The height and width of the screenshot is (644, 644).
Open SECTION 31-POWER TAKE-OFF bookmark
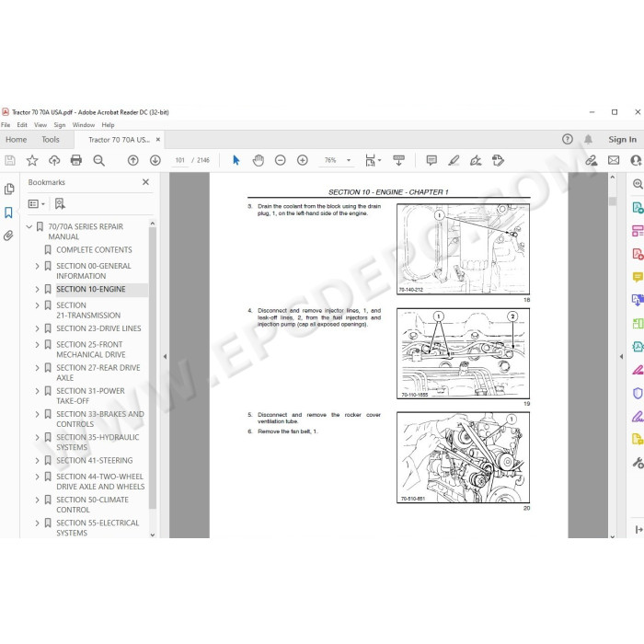(90, 396)
